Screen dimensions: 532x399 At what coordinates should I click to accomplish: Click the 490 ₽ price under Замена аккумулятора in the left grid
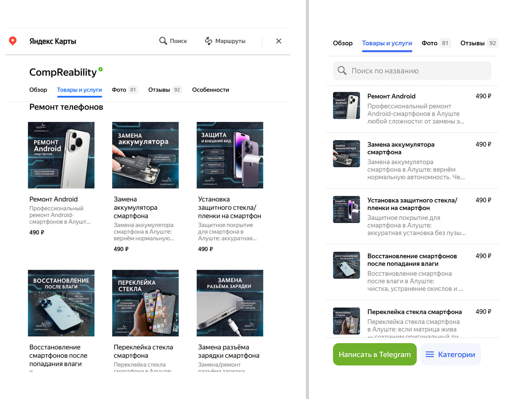tap(121, 249)
